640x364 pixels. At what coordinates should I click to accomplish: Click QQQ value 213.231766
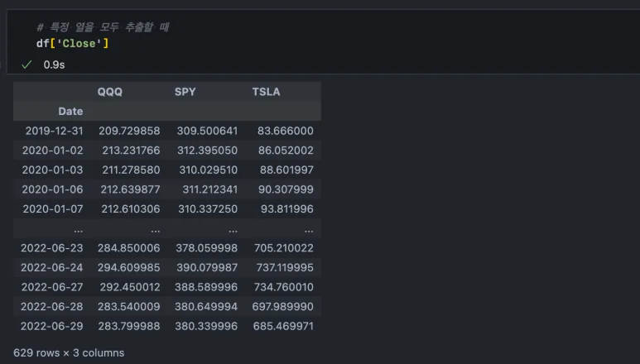(x=129, y=151)
